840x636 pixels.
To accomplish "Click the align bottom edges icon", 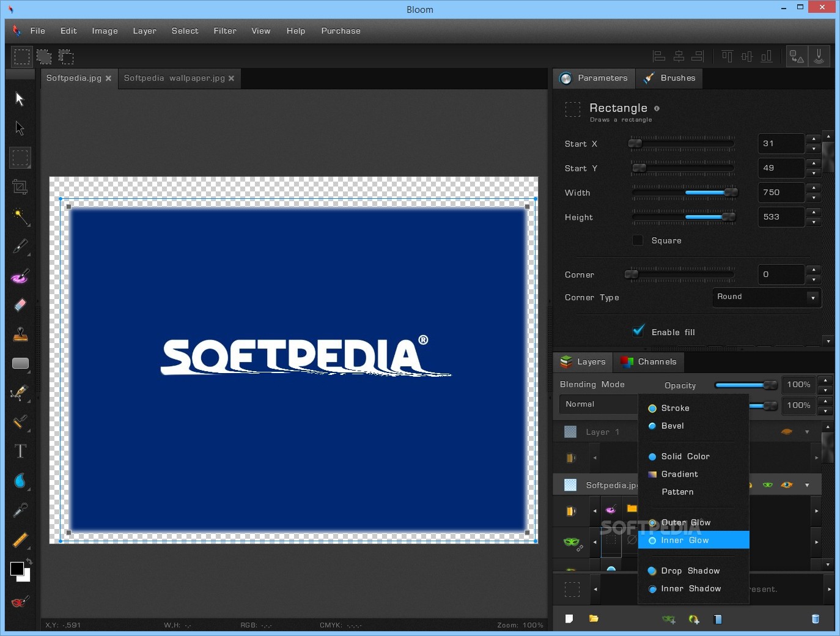I will (x=766, y=56).
